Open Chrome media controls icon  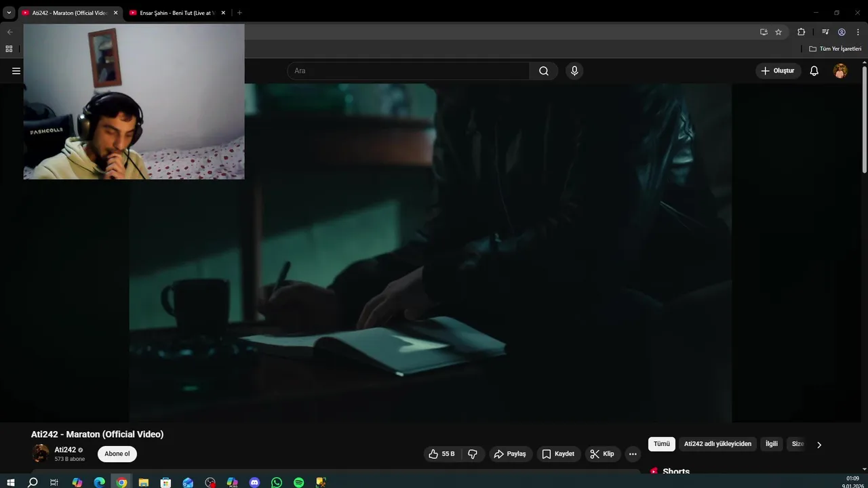[x=825, y=32]
